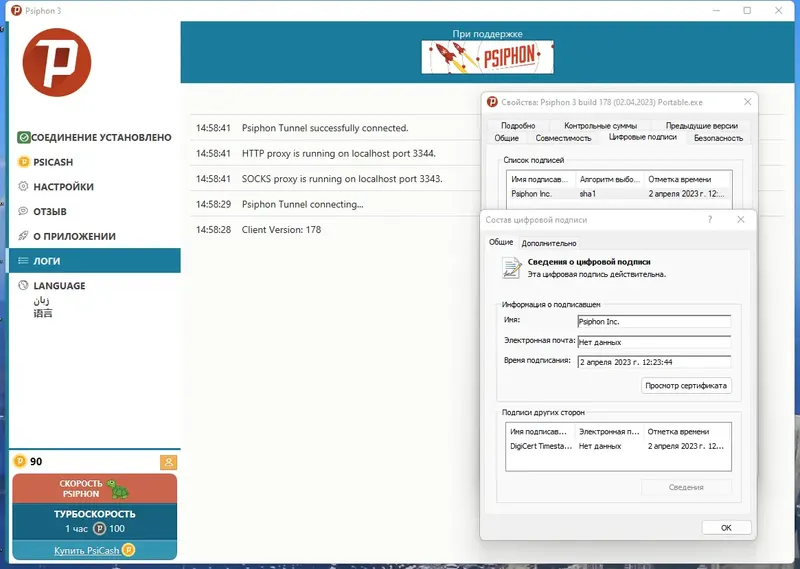Open the LANGUAGE selection section
This screenshot has width=800, height=569.
pos(94,285)
